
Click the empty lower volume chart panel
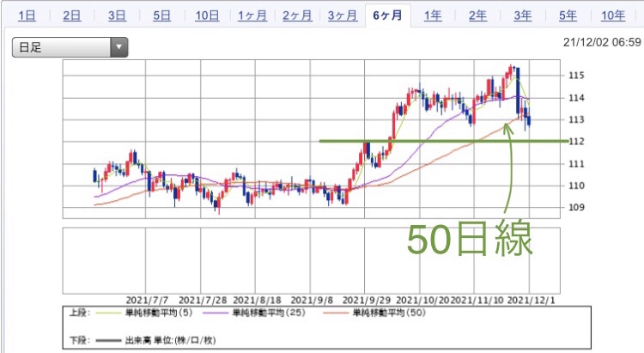[312, 260]
